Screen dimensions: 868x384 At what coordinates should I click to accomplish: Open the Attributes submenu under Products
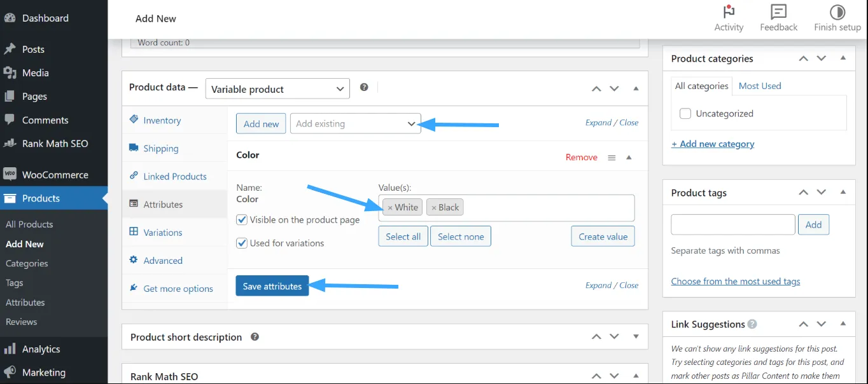click(25, 303)
